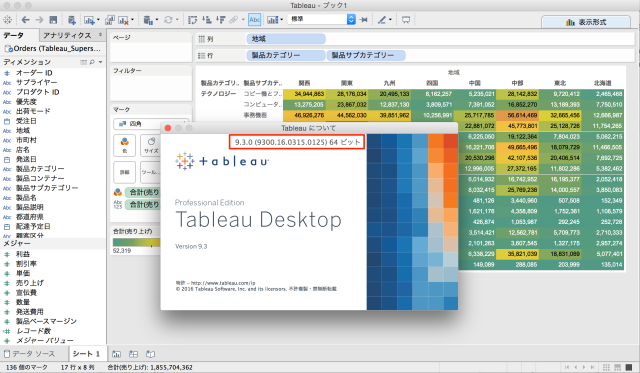640x373 pixels.
Task: Click the Color button on the Marks card
Action: click(124, 145)
